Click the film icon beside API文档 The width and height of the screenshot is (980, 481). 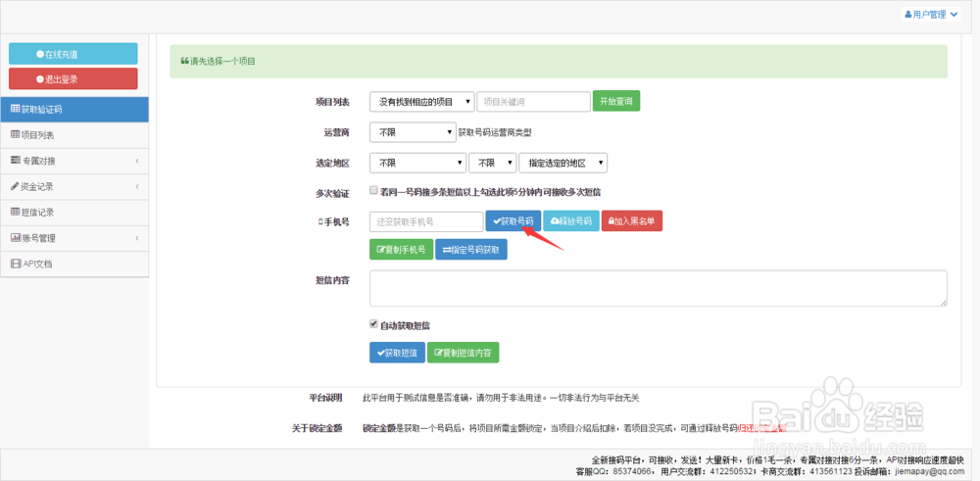tap(15, 264)
